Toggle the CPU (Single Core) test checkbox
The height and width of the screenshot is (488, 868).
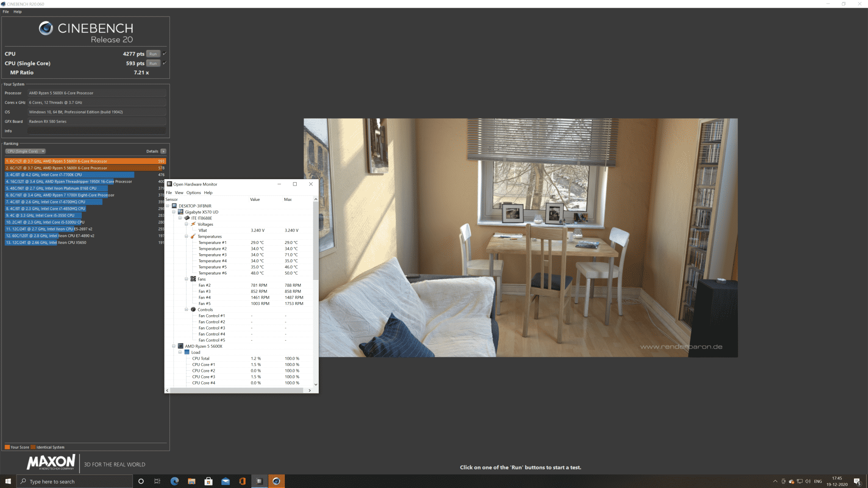pos(164,63)
